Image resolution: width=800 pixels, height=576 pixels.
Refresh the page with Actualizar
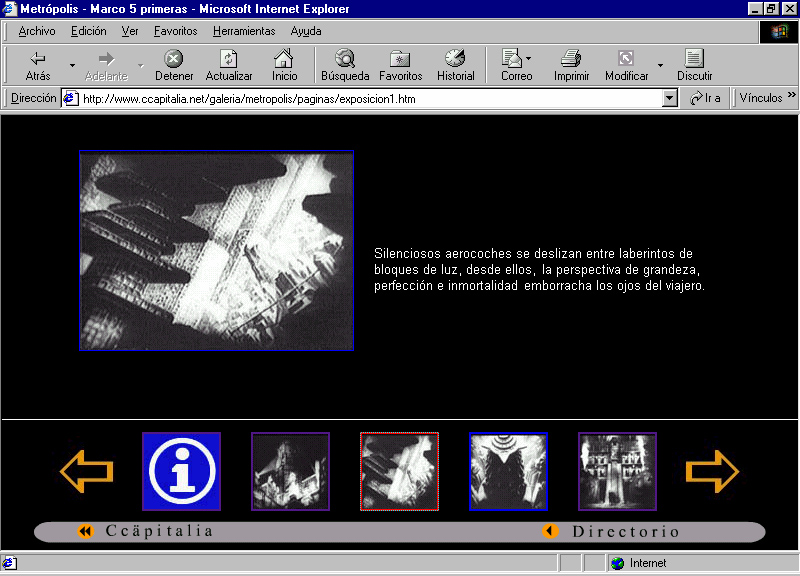click(x=229, y=65)
